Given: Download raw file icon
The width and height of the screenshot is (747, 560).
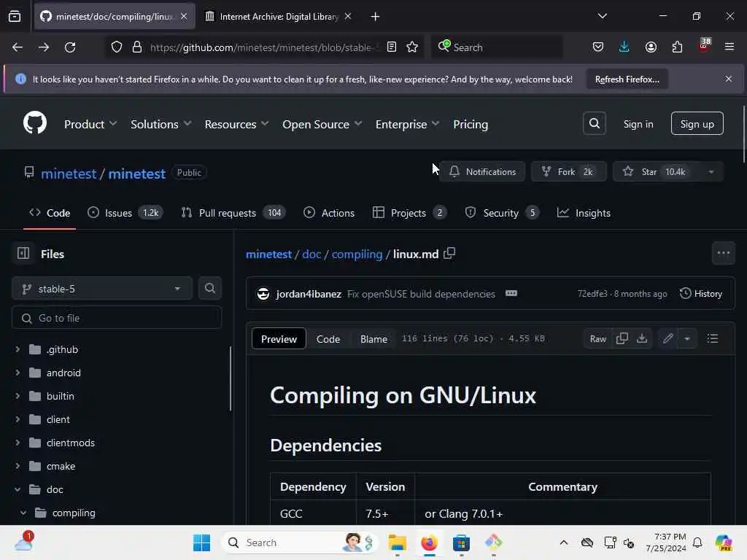Looking at the screenshot, I should [x=642, y=338].
